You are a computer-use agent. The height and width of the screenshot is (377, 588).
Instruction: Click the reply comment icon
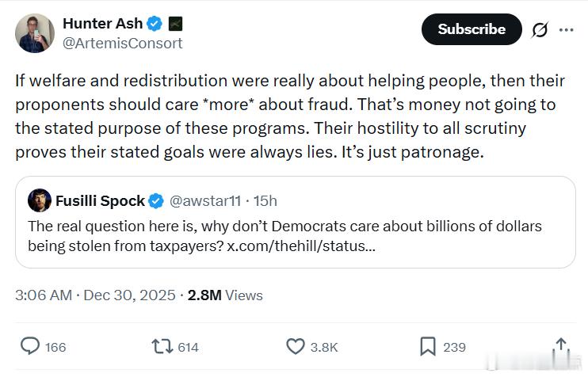tap(30, 346)
